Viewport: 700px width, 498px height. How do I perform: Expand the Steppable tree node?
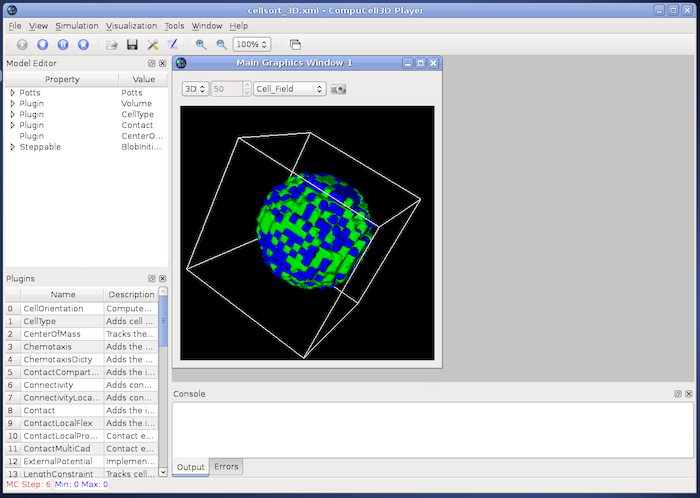12,147
